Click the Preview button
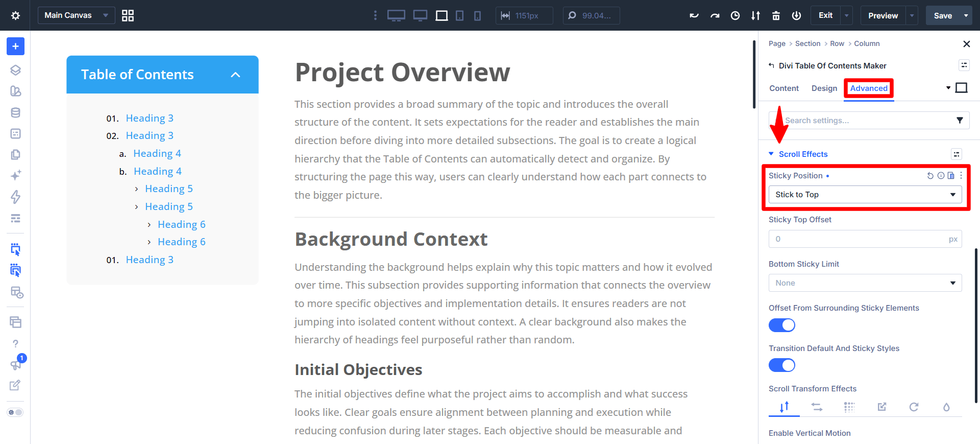 [883, 15]
